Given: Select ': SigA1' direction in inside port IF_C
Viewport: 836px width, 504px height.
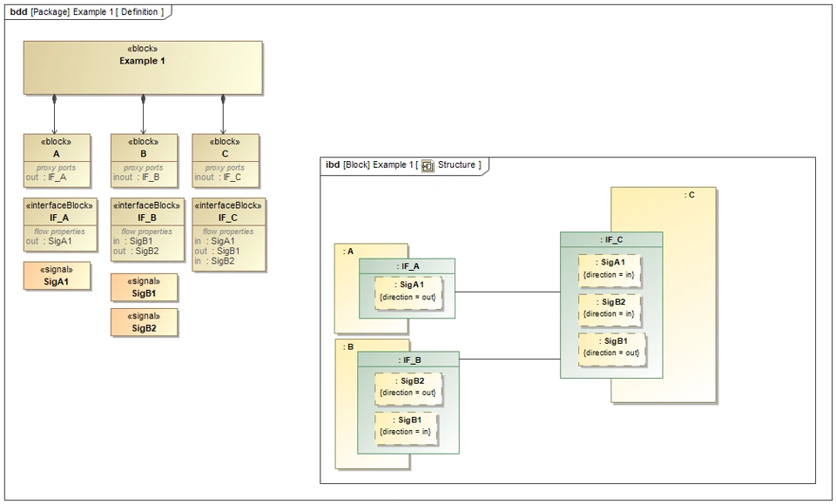Looking at the screenshot, I should coord(610,270).
